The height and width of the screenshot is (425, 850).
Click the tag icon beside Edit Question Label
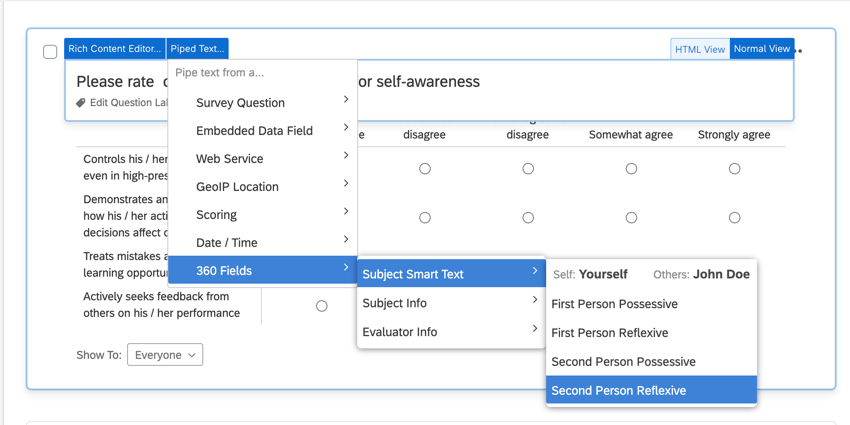pos(81,103)
